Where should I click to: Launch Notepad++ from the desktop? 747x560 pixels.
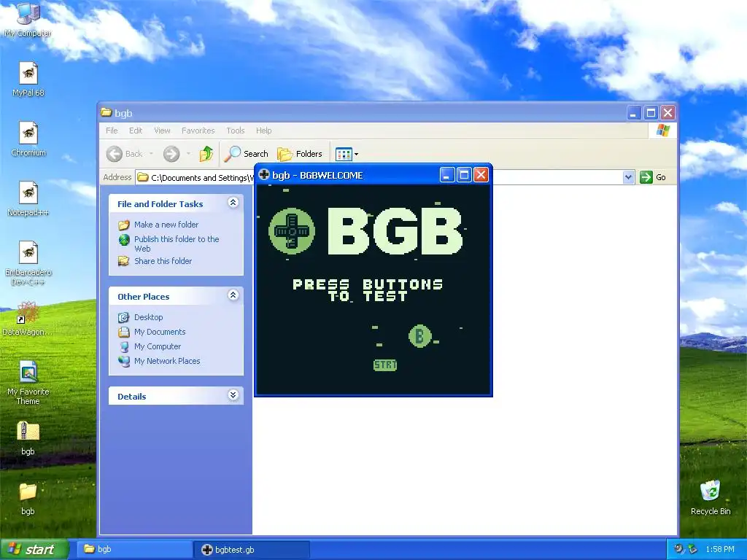pos(28,198)
